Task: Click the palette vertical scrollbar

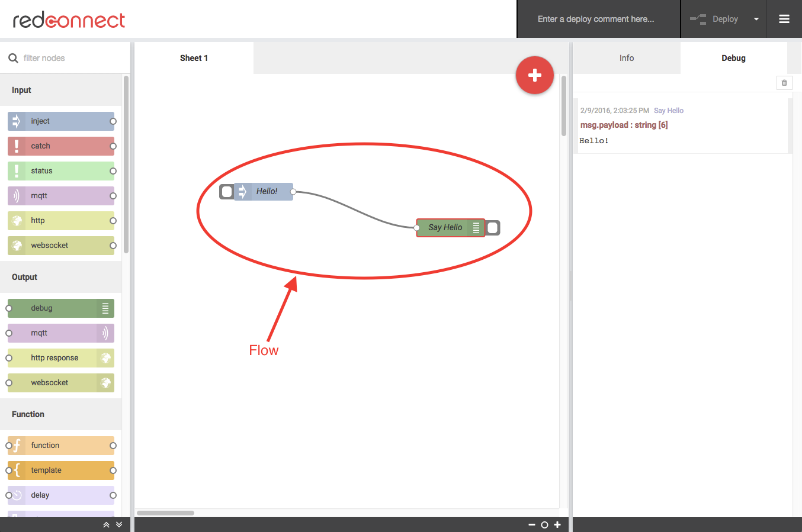Action: point(126,165)
